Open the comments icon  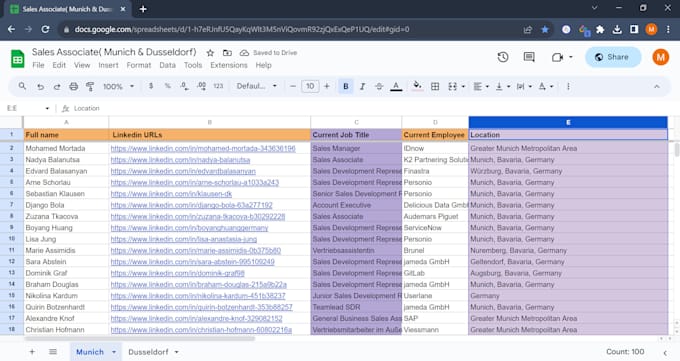pyautogui.click(x=529, y=57)
